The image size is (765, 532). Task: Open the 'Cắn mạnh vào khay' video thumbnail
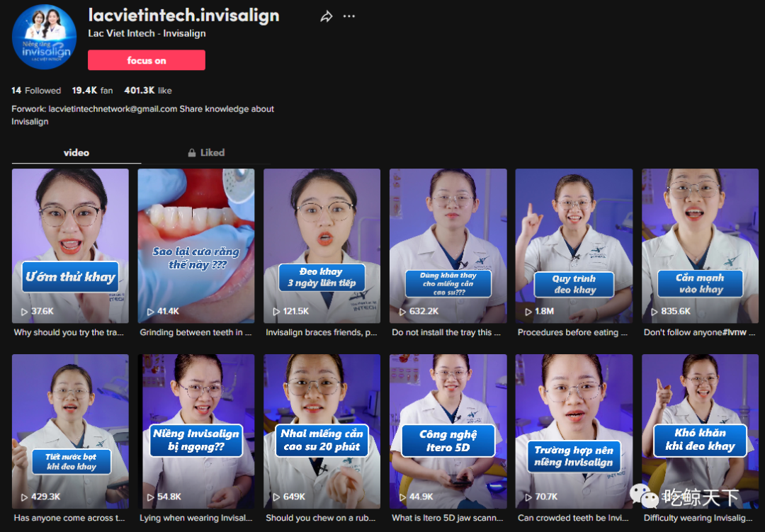tap(700, 246)
